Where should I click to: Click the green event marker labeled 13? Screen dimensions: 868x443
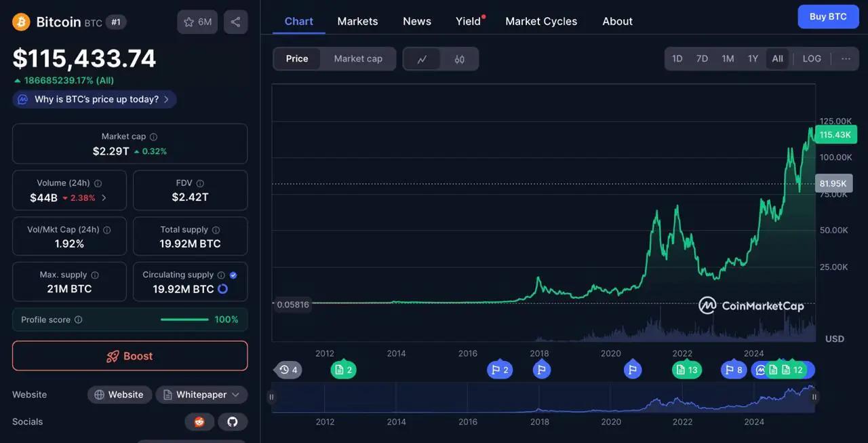click(x=686, y=370)
